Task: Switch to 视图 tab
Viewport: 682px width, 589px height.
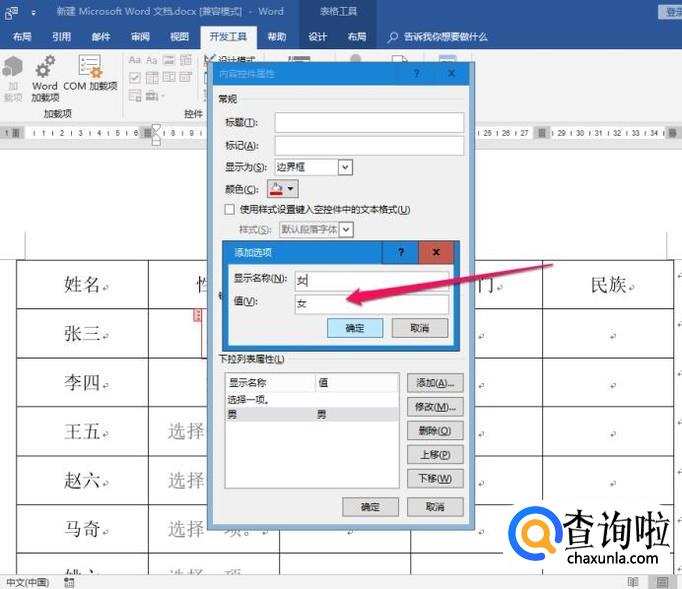Action: tap(179, 37)
